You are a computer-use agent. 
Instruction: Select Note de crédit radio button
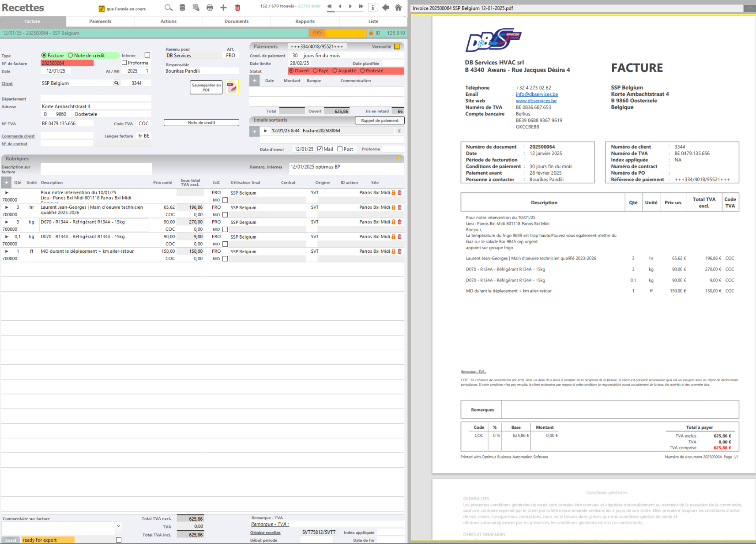tap(70, 56)
